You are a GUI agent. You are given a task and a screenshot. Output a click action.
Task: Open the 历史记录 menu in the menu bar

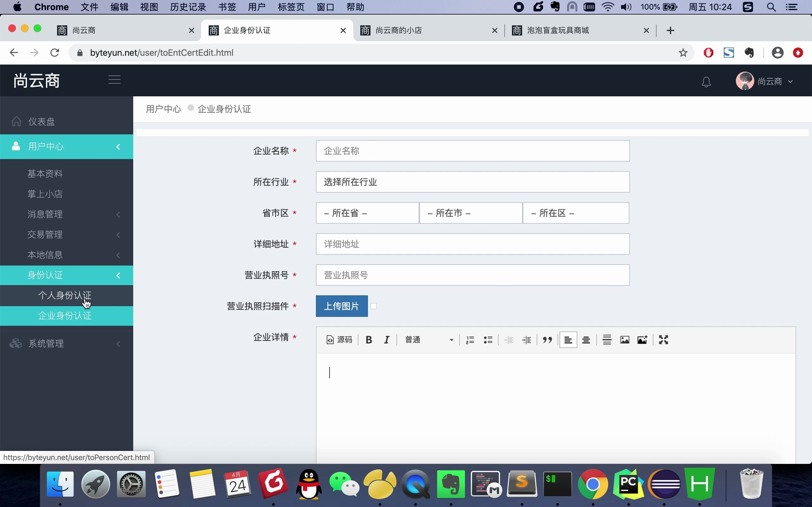(187, 7)
